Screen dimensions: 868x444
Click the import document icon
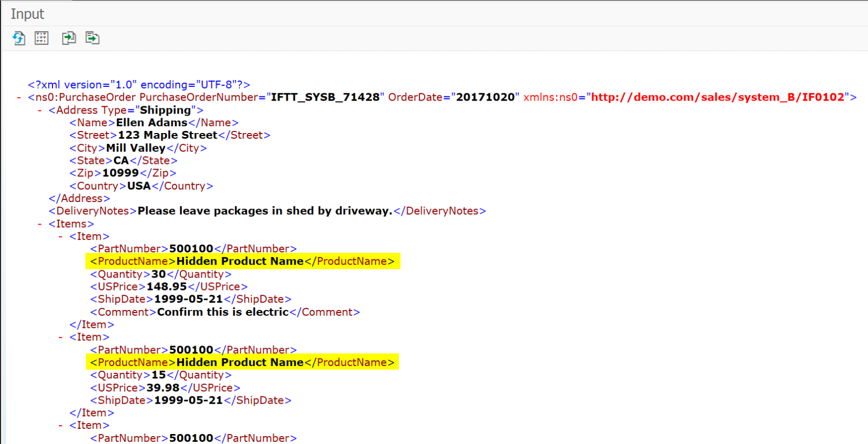[x=69, y=38]
